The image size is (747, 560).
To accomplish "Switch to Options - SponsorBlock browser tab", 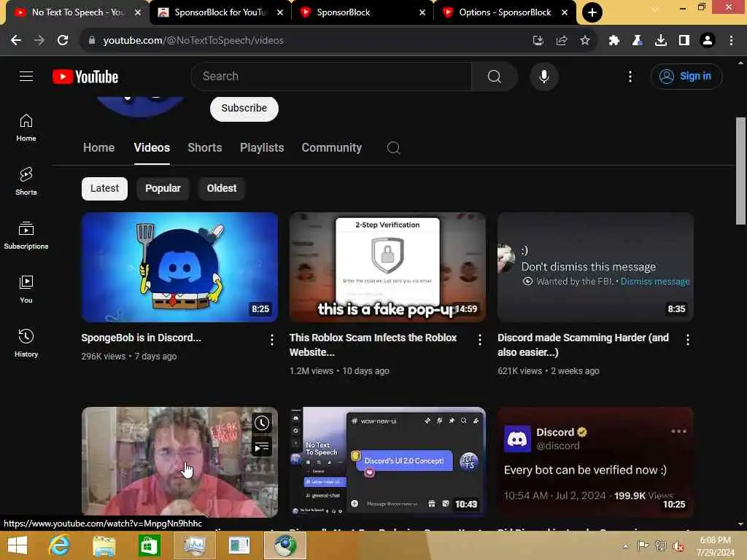I will click(x=505, y=12).
